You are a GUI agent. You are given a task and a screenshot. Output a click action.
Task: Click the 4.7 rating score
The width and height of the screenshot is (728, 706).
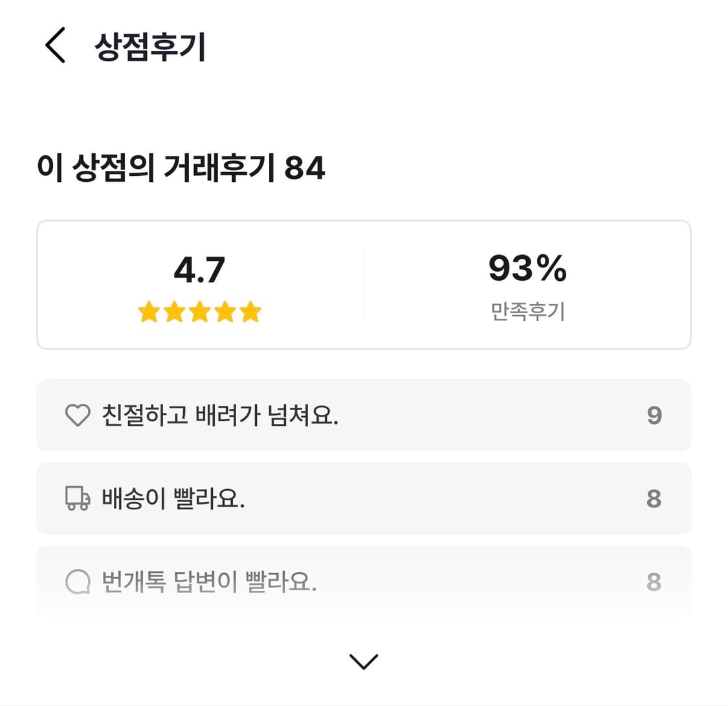tap(199, 270)
